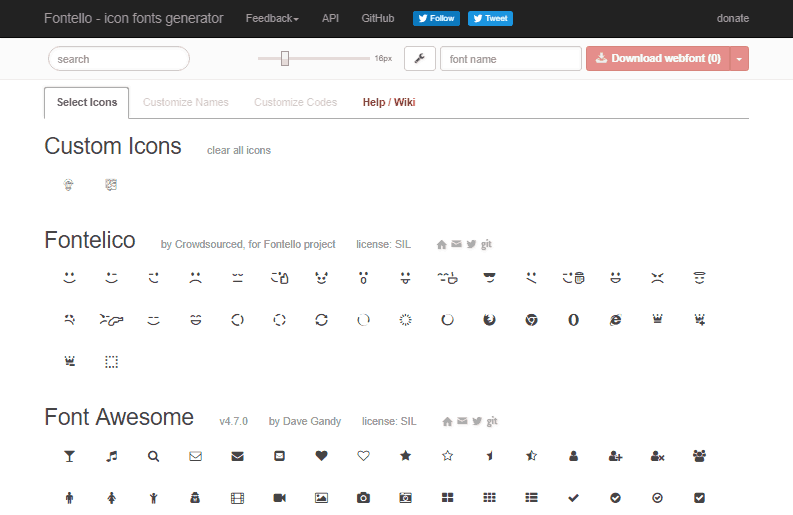Open the wrench settings button
The height and width of the screenshot is (515, 793).
419,59
